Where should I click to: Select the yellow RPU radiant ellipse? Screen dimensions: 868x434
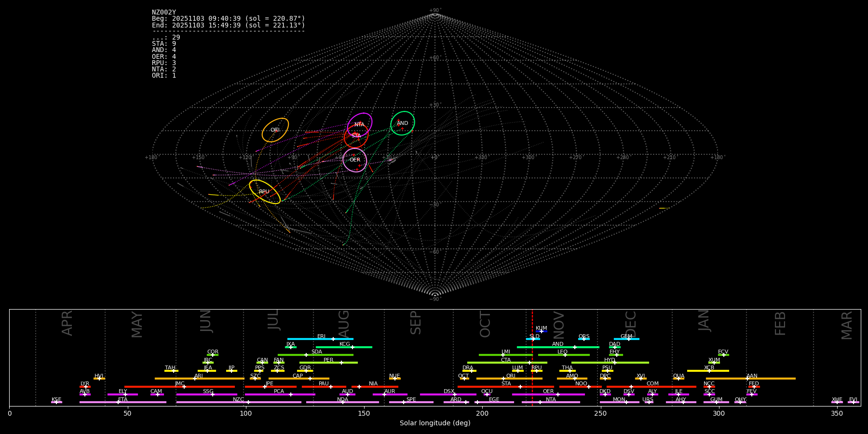coord(264,192)
